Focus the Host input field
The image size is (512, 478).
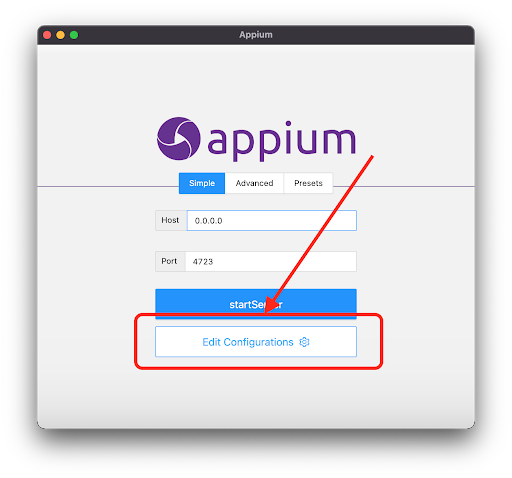coord(272,220)
